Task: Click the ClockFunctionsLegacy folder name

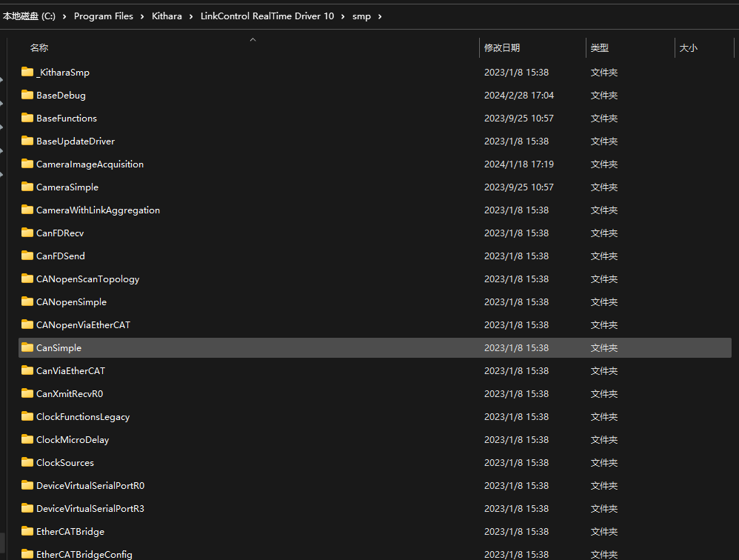Action: (x=83, y=417)
